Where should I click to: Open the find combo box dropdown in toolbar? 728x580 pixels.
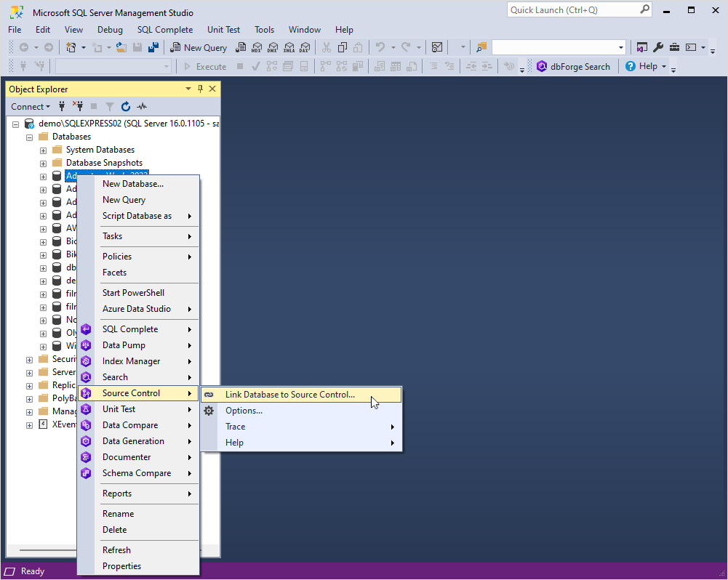(x=621, y=47)
